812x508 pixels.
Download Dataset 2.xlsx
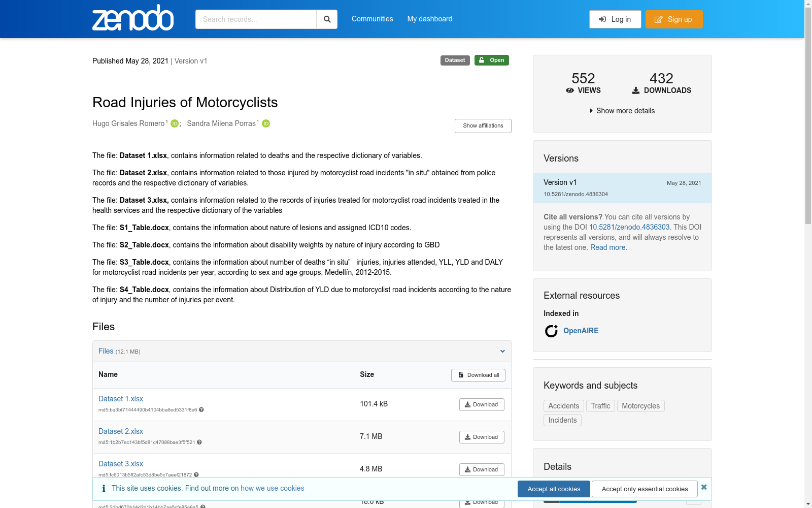point(481,437)
